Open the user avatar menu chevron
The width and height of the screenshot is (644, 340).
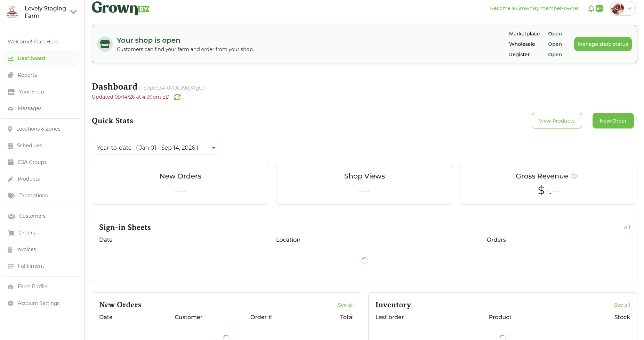click(630, 8)
